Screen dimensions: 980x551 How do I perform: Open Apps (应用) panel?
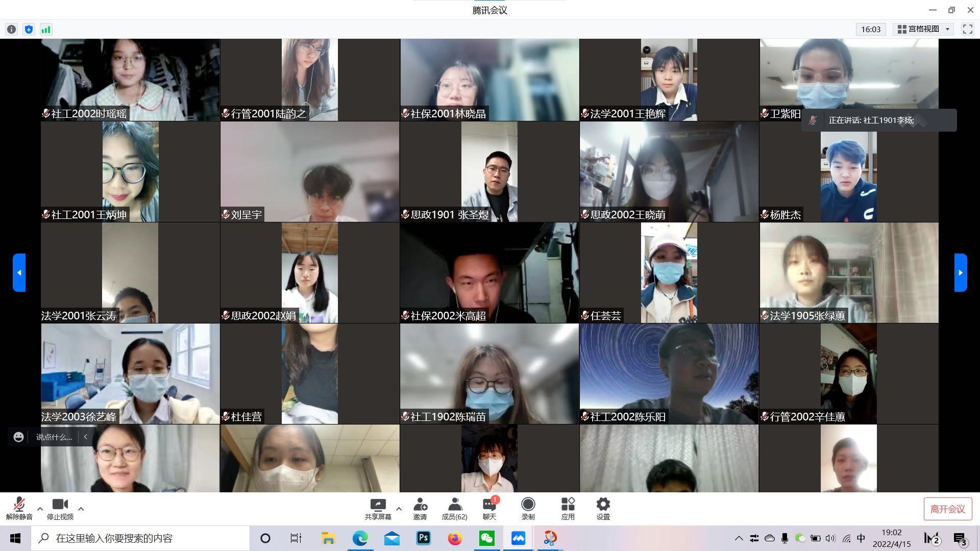[x=568, y=509]
